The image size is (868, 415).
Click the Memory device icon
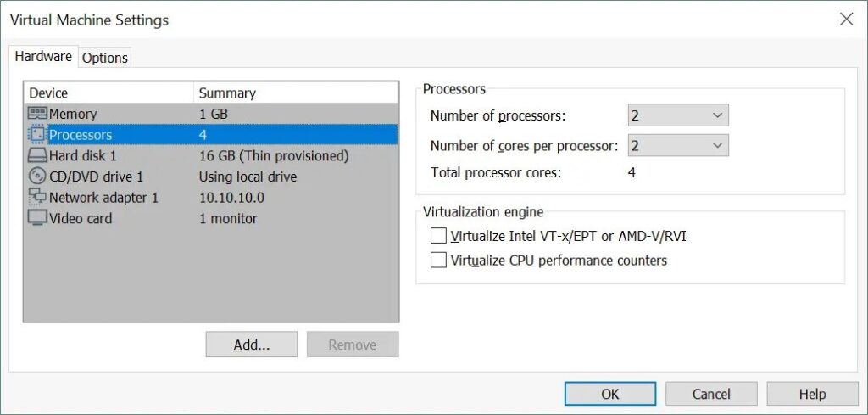(38, 114)
